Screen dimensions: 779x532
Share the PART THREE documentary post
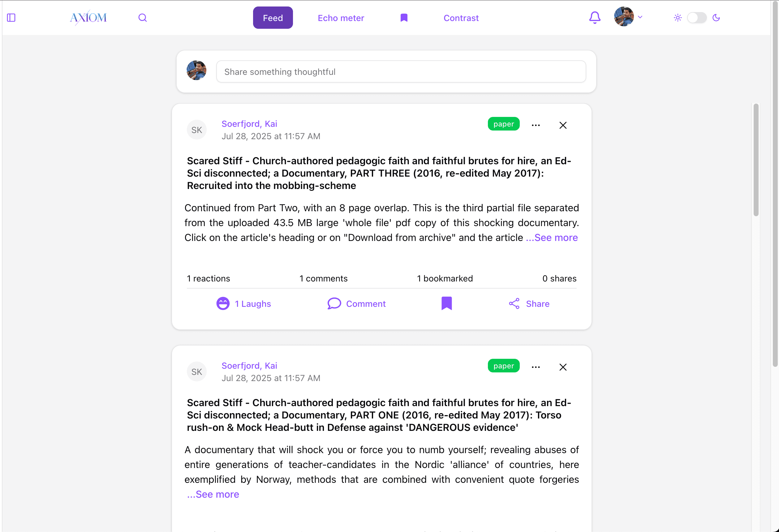[529, 303]
